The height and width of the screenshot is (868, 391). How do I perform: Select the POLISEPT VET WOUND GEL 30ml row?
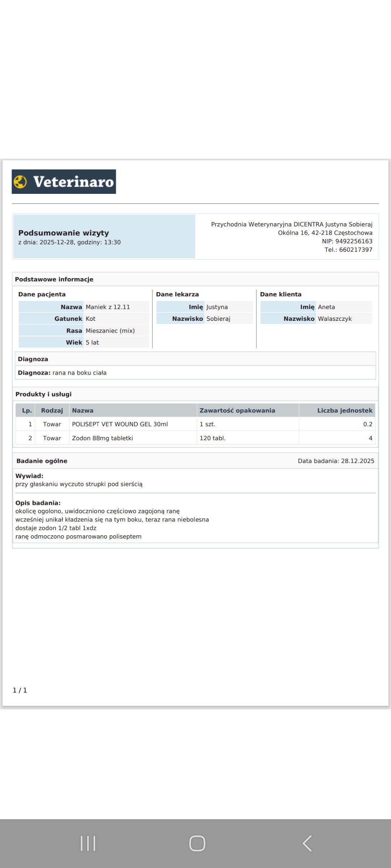[x=195, y=424]
